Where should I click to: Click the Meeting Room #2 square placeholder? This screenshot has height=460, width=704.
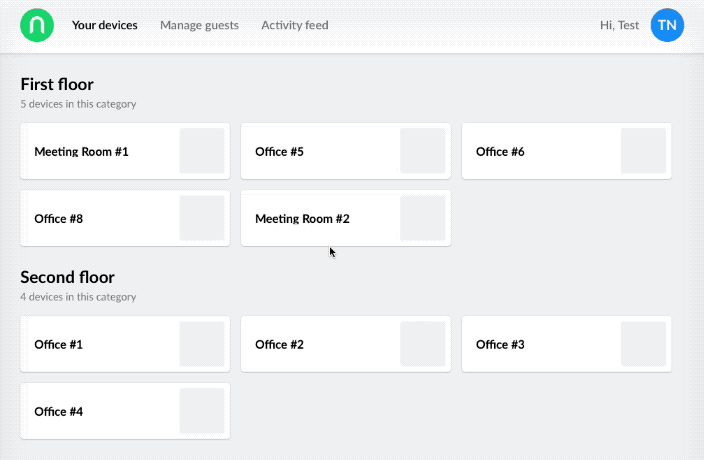[x=422, y=218]
